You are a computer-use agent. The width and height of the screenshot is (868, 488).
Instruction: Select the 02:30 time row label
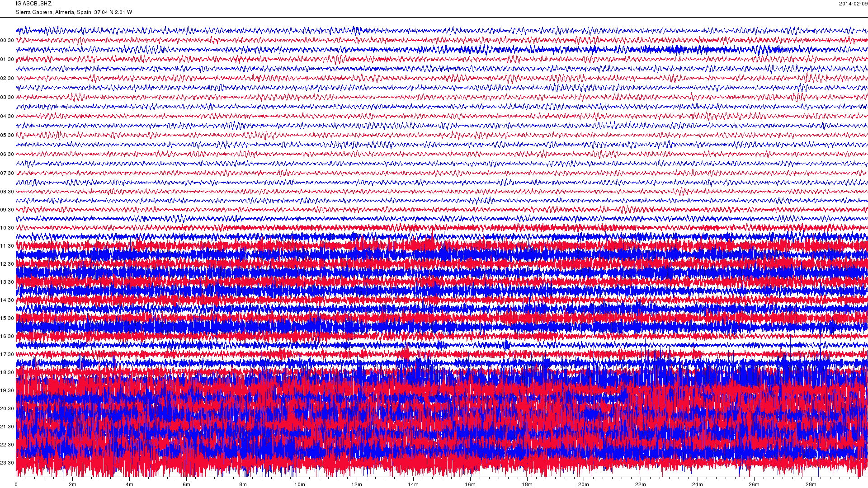point(7,78)
